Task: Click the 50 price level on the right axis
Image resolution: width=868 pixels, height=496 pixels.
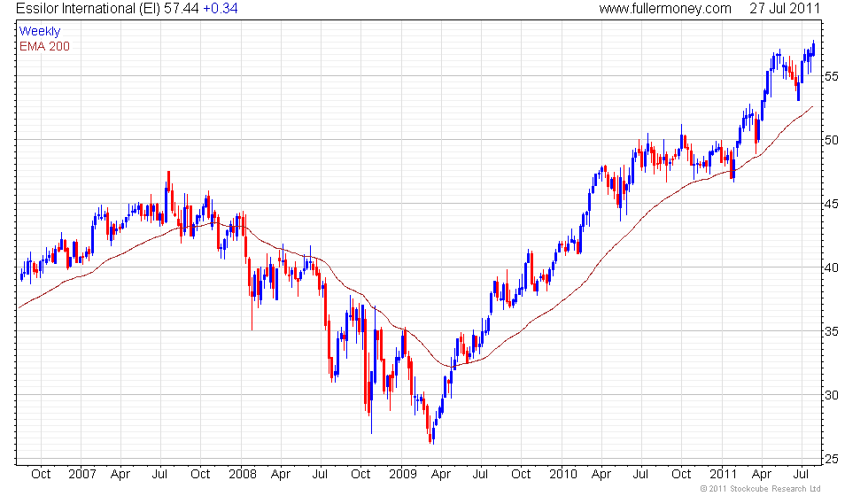Action: click(x=832, y=140)
